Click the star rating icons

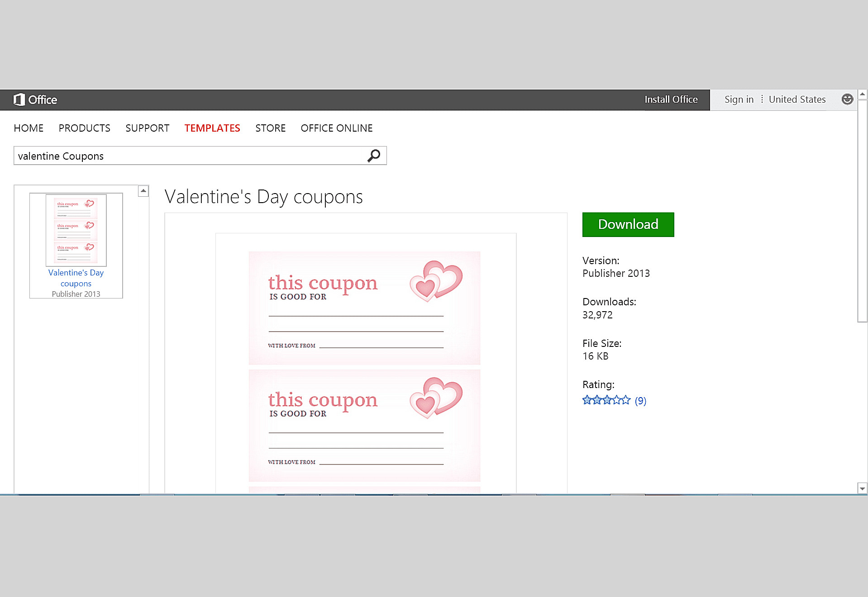click(606, 400)
